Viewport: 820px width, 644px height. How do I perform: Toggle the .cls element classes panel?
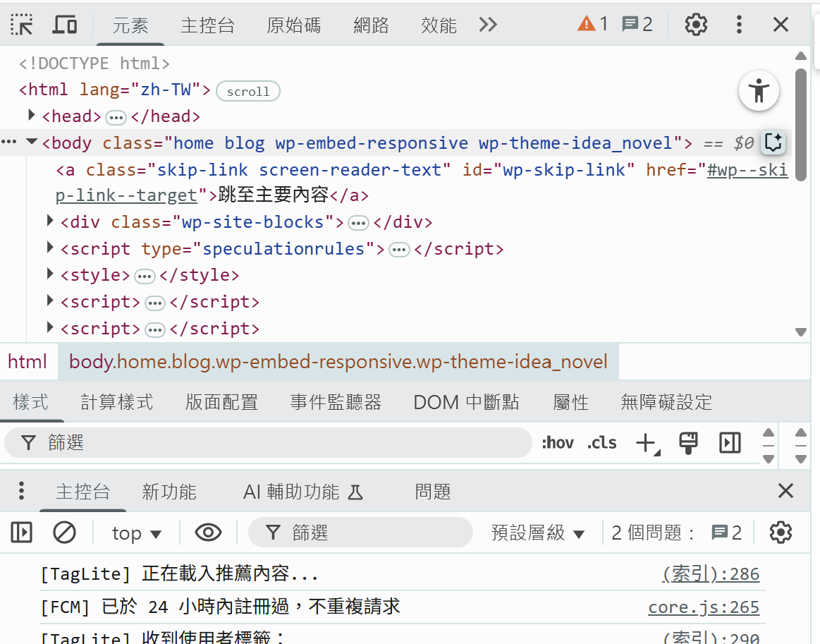pyautogui.click(x=602, y=443)
